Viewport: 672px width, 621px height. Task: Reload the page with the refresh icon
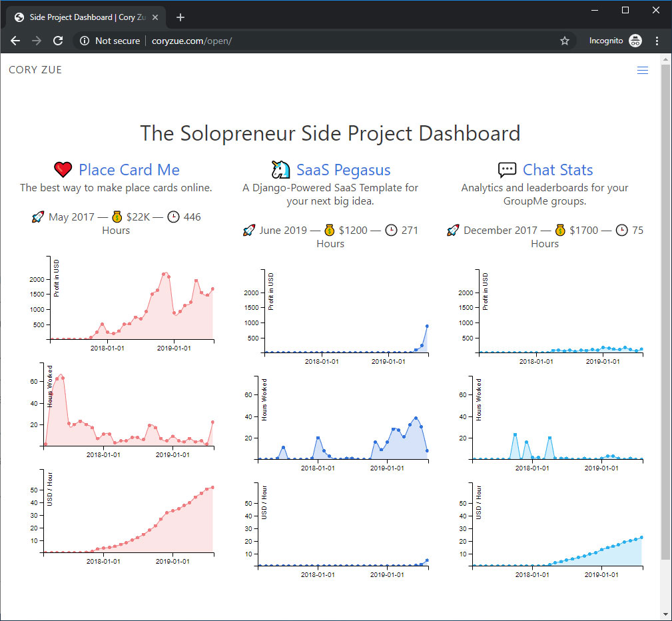click(58, 41)
